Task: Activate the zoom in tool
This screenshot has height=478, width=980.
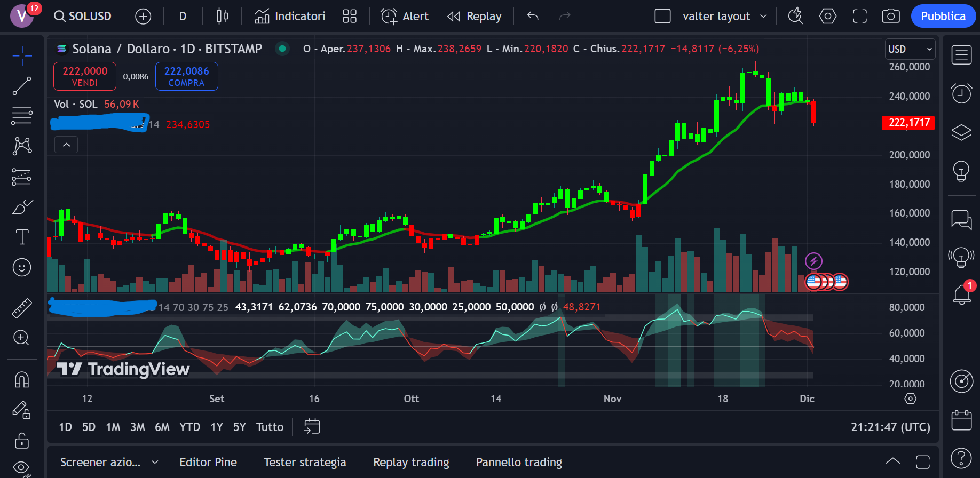Action: [x=22, y=338]
